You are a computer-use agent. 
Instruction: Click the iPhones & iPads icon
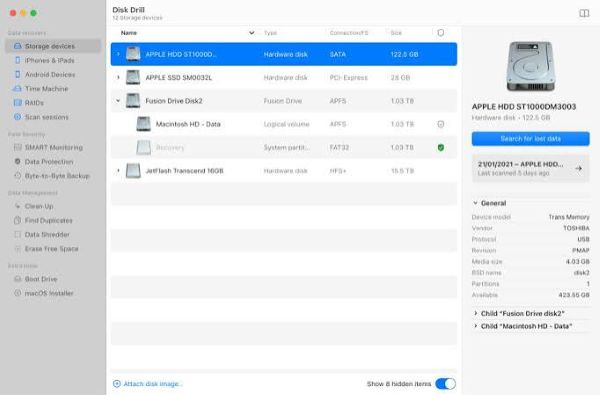point(18,60)
